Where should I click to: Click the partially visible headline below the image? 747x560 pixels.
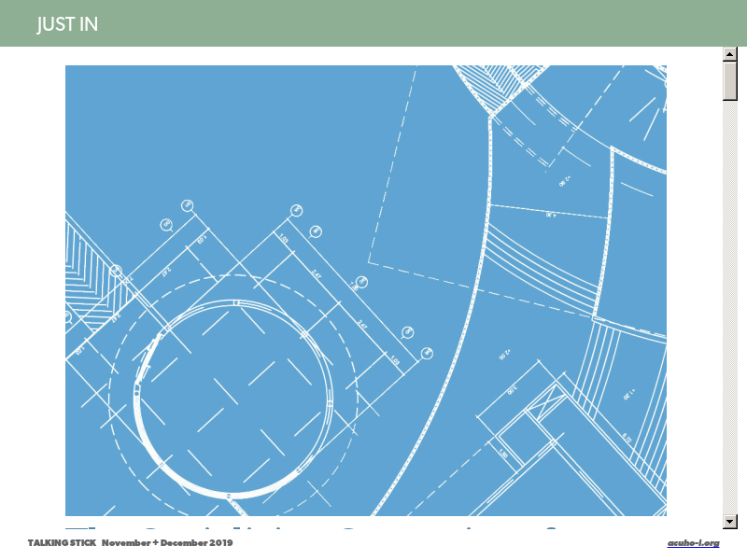point(364,524)
